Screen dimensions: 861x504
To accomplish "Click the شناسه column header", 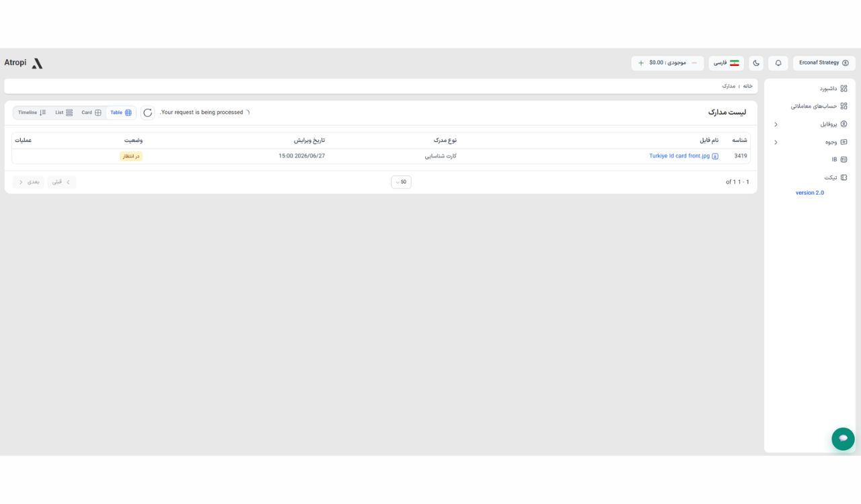I will 739,140.
